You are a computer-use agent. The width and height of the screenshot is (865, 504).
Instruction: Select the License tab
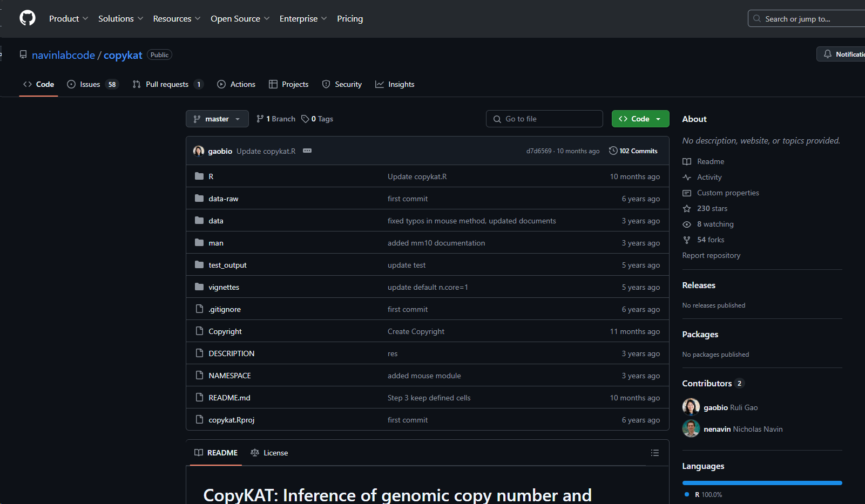269,453
